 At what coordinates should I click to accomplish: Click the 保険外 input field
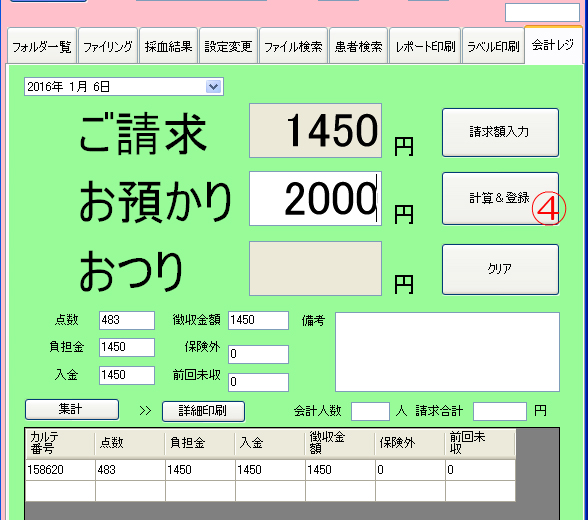[x=258, y=354]
